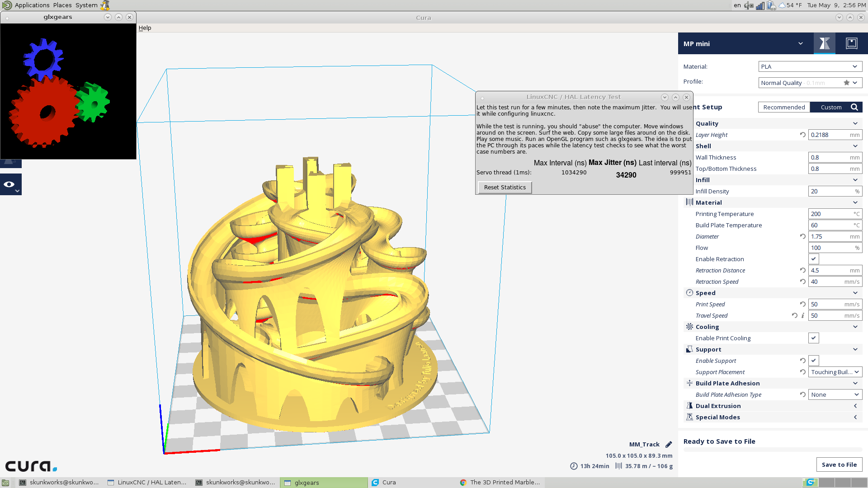
Task: Click the Travel Speed info icon
Action: coord(803,315)
